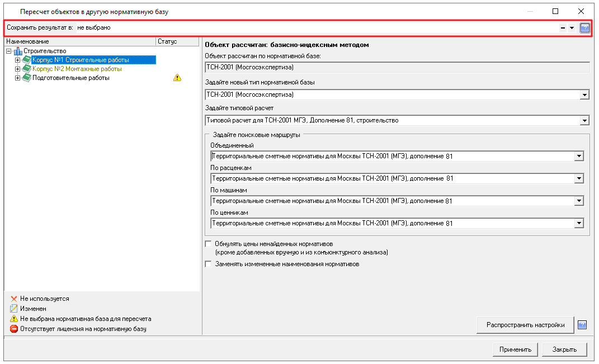Click the Строительство building icon in tree
This screenshot has height=364, width=599.
(x=18, y=51)
